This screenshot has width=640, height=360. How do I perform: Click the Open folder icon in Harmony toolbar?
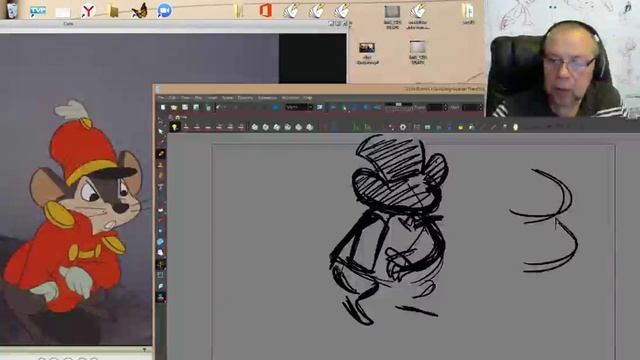coord(174,107)
